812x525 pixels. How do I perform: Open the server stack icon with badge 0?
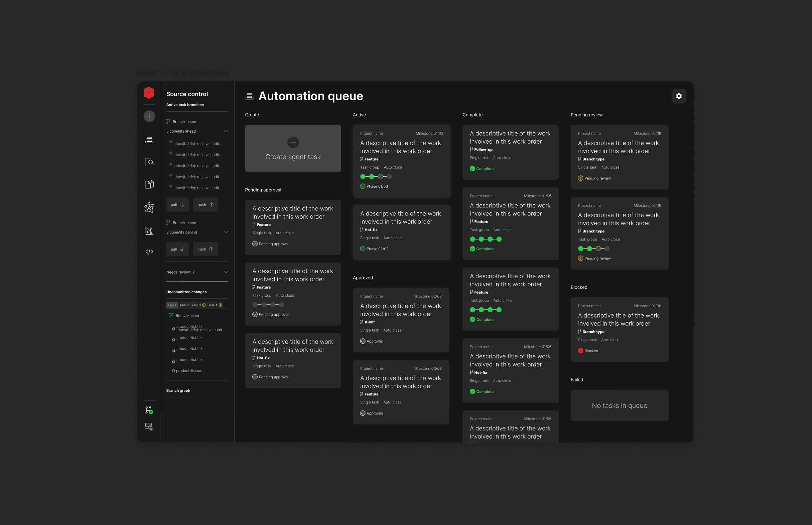pyautogui.click(x=149, y=426)
